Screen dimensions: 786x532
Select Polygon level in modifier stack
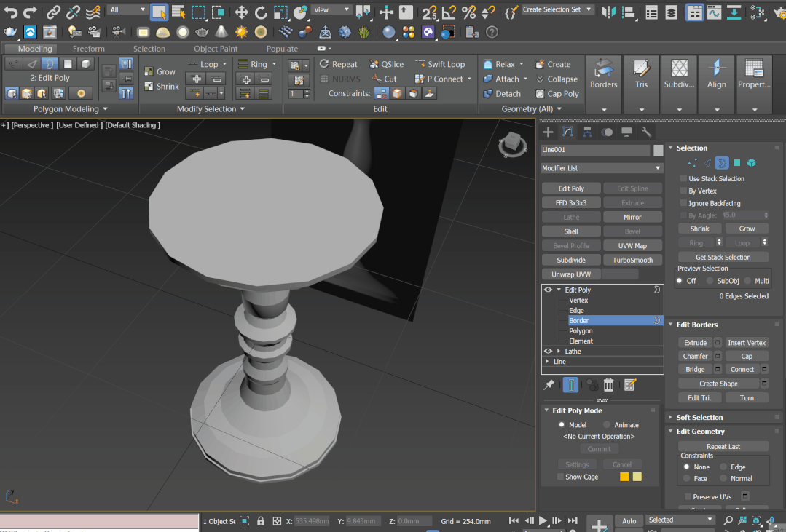581,330
